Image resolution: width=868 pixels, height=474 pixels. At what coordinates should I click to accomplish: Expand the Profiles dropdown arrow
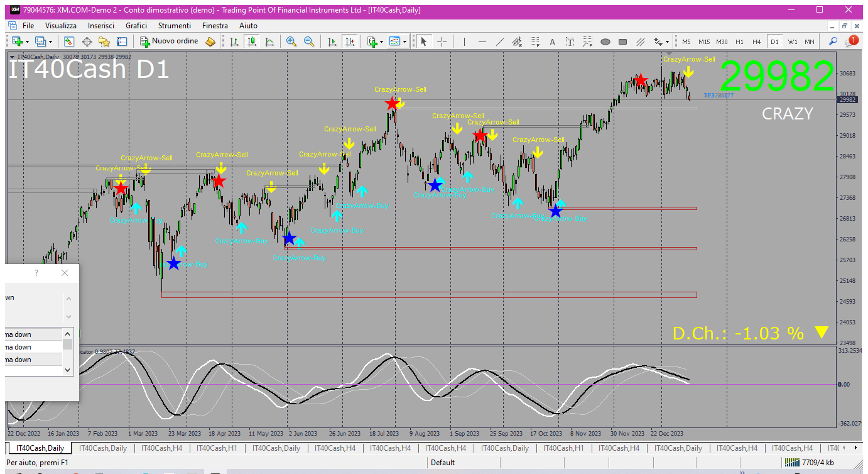[51, 42]
